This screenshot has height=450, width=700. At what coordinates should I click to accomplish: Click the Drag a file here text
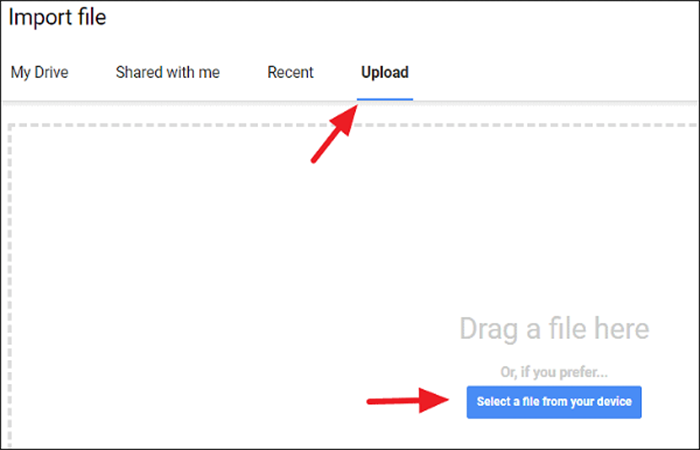click(554, 329)
